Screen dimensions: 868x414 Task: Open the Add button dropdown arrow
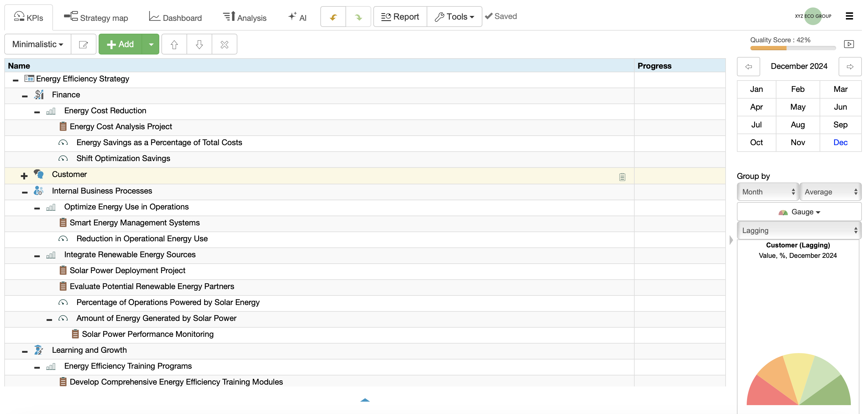click(x=151, y=44)
